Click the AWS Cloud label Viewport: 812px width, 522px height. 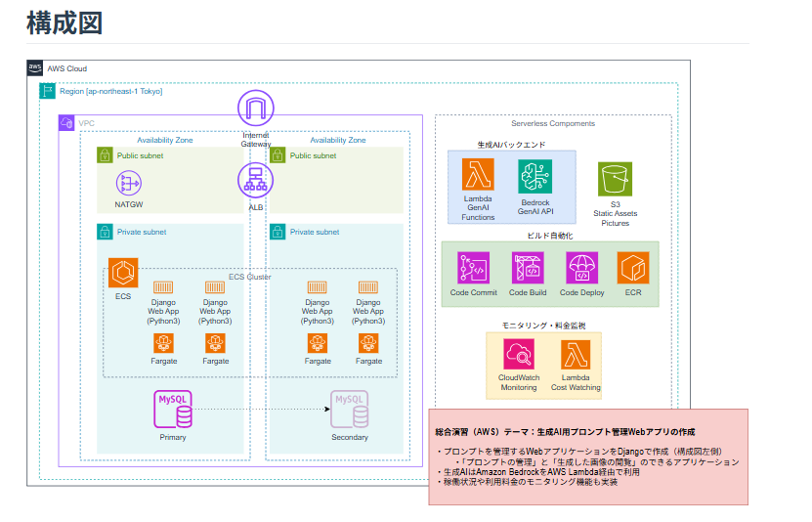[x=67, y=68]
